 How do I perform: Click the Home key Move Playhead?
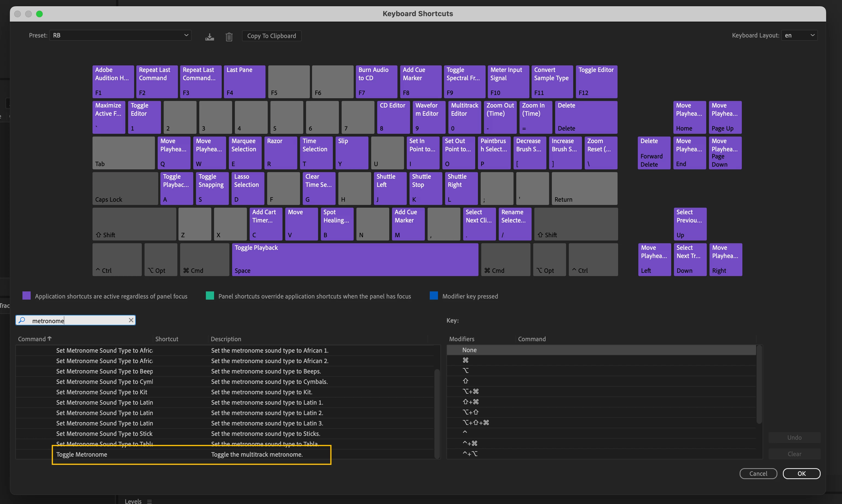[x=690, y=117]
